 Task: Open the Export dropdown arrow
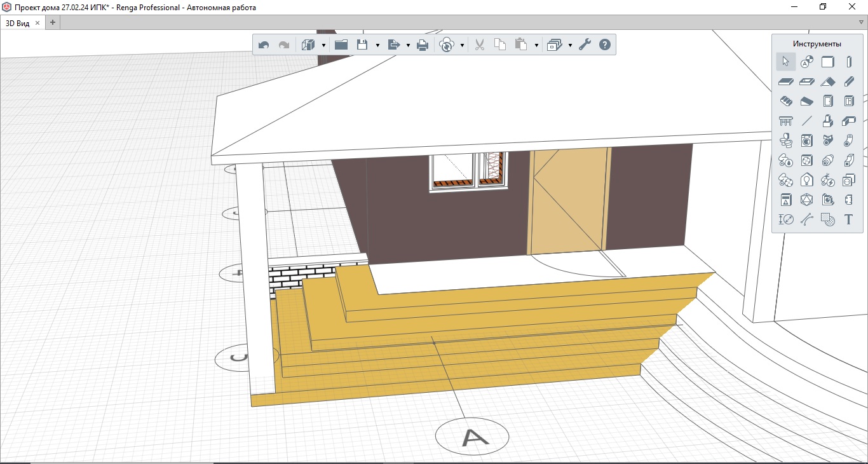point(407,45)
